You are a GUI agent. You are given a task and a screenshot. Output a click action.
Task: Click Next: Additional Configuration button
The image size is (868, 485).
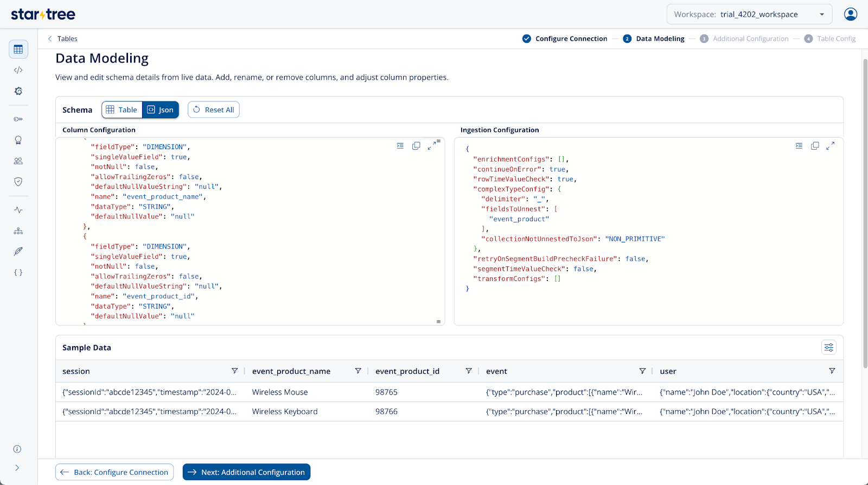click(246, 472)
